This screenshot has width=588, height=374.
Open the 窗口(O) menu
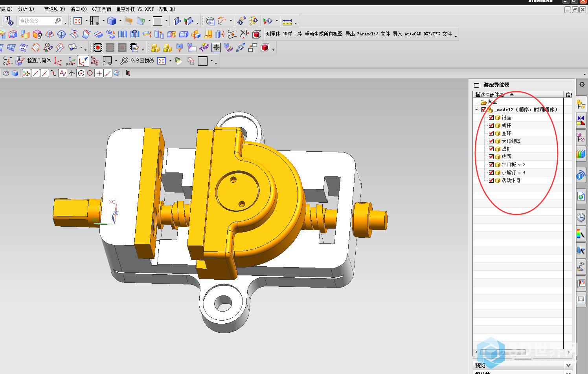pos(79,9)
